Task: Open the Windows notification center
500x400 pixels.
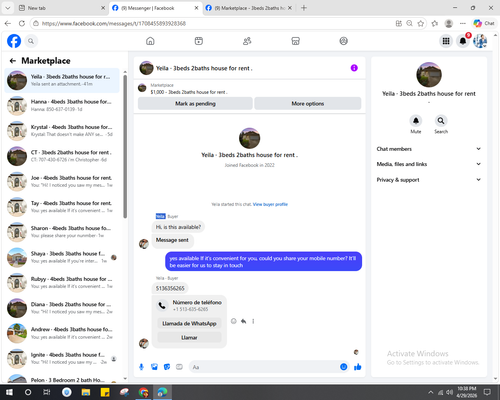Action: click(487, 392)
